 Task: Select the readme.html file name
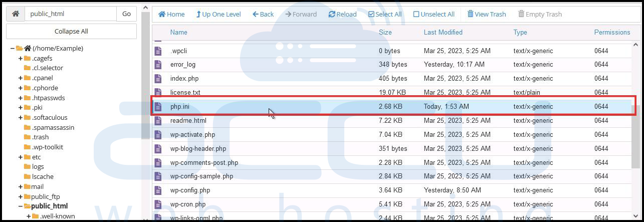(188, 120)
